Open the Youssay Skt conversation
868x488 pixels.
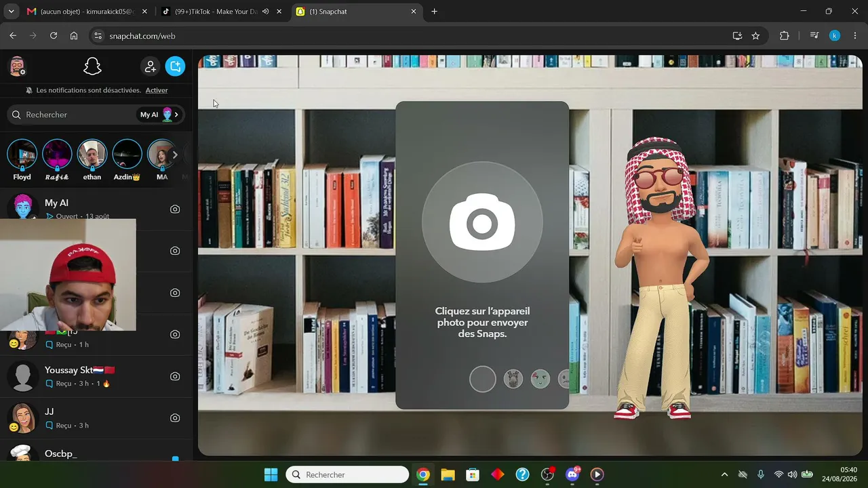point(96,376)
